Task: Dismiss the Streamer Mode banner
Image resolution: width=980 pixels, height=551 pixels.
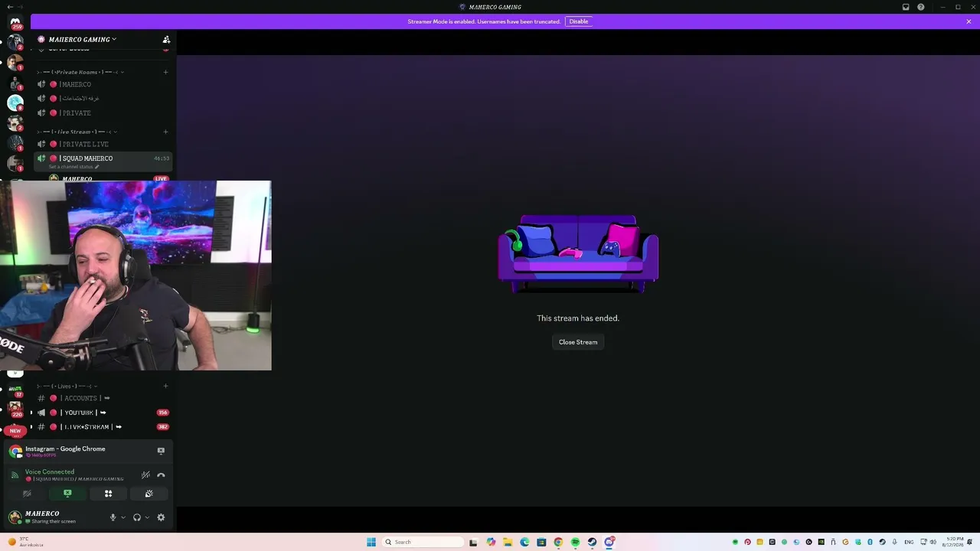Action: click(x=969, y=21)
